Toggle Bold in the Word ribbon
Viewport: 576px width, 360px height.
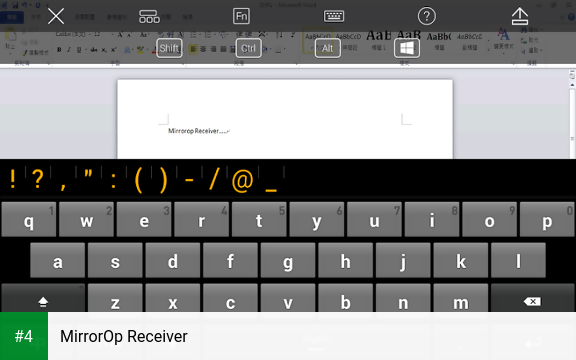point(59,50)
